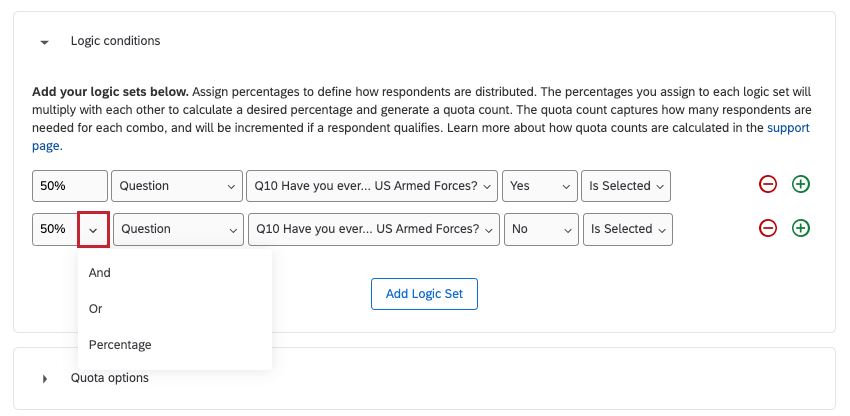Collapse the Logic conditions section
850x416 pixels.
[44, 42]
